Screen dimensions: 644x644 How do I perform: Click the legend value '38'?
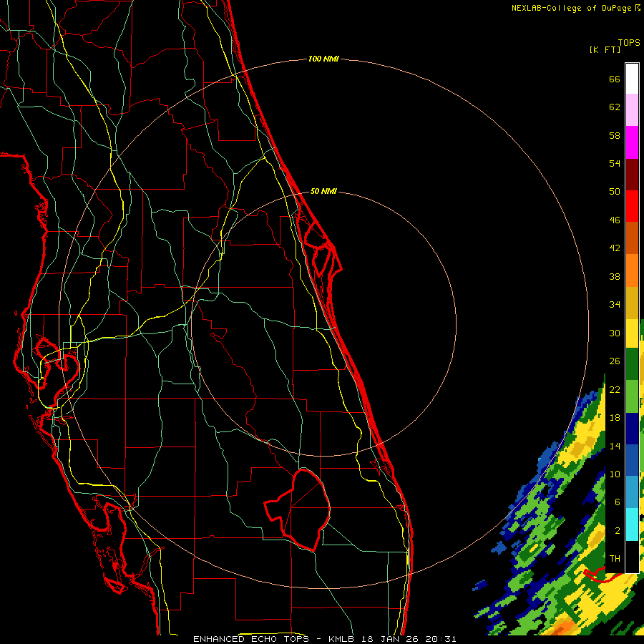pos(615,276)
